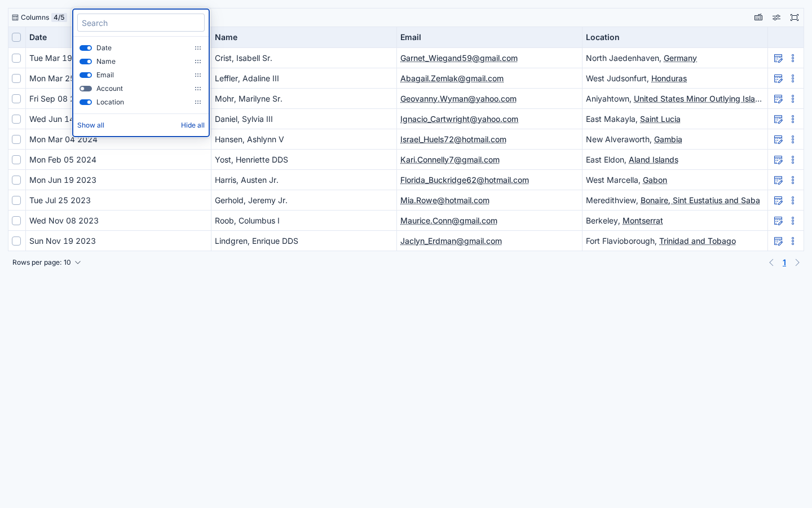Image resolution: width=812 pixels, height=508 pixels.
Task: Edit the Roob, Columbus I row icon
Action: point(778,221)
